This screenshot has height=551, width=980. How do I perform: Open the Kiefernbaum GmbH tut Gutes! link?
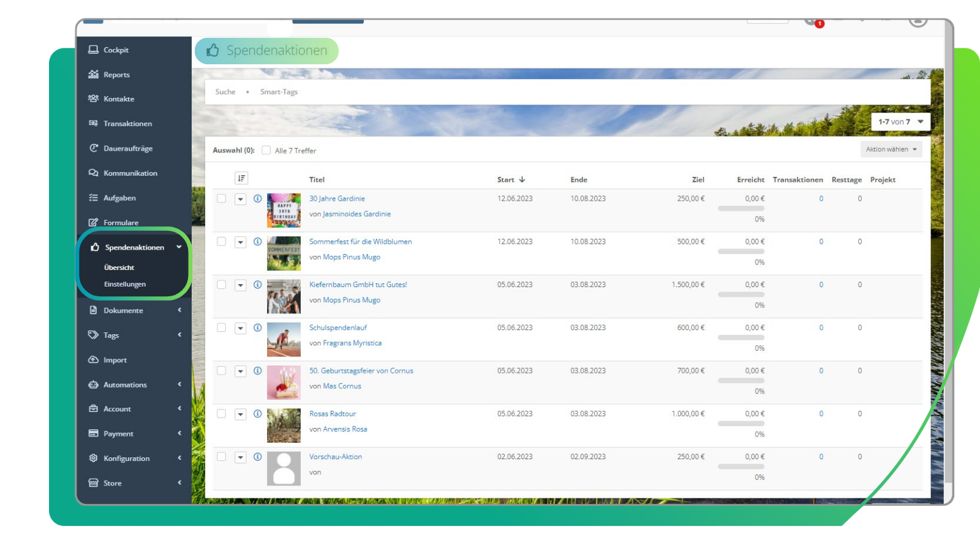(x=358, y=285)
